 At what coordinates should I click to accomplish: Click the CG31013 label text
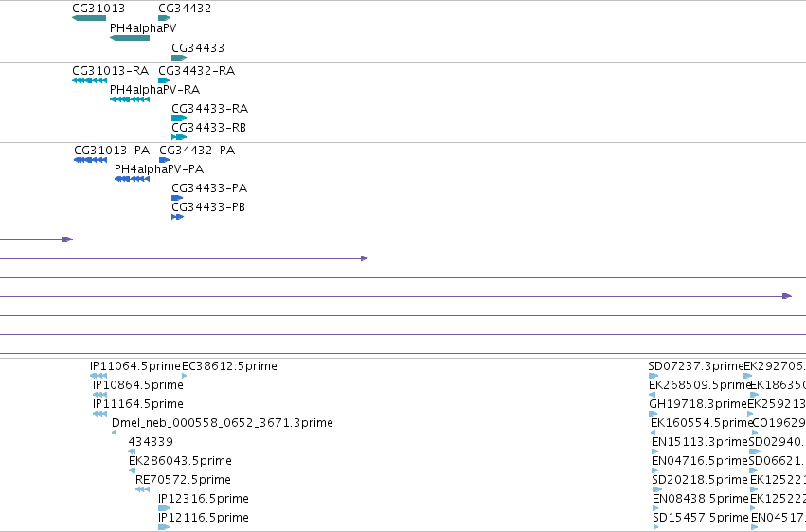(x=99, y=9)
